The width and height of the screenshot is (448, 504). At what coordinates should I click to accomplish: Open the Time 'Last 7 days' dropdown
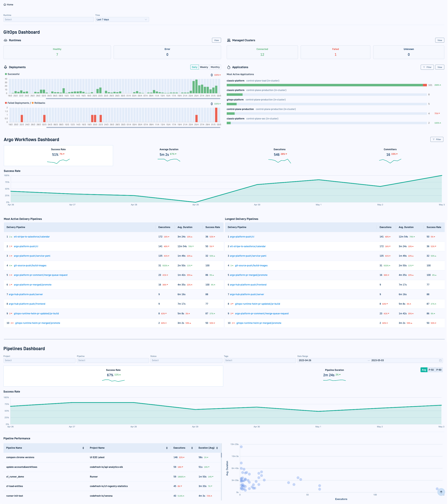click(x=122, y=20)
